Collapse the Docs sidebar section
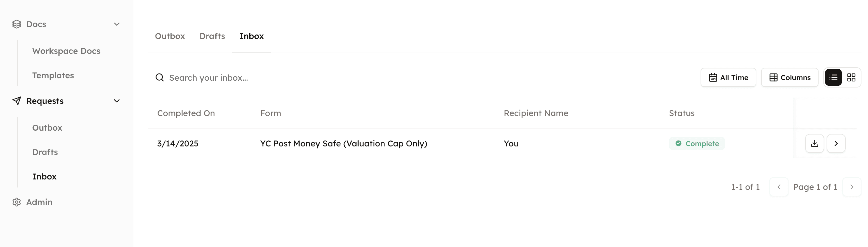 point(116,24)
